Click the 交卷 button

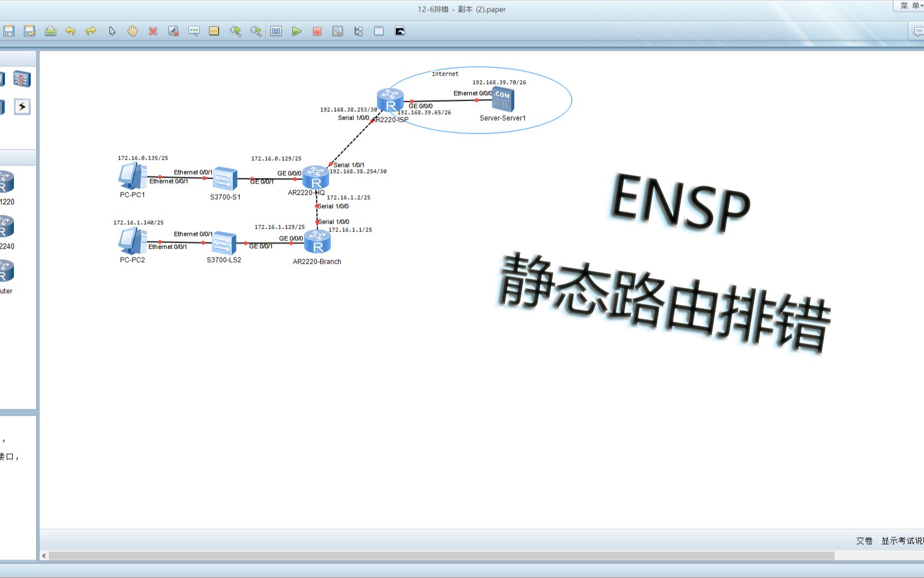864,541
